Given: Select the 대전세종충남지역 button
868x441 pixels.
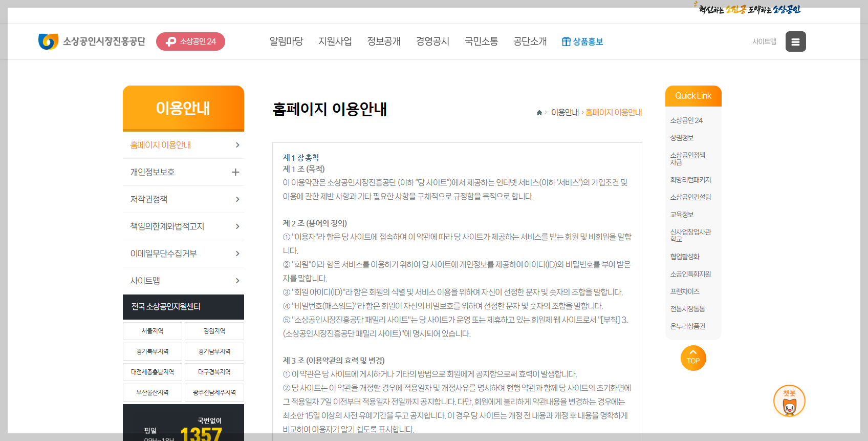Looking at the screenshot, I should coord(153,372).
